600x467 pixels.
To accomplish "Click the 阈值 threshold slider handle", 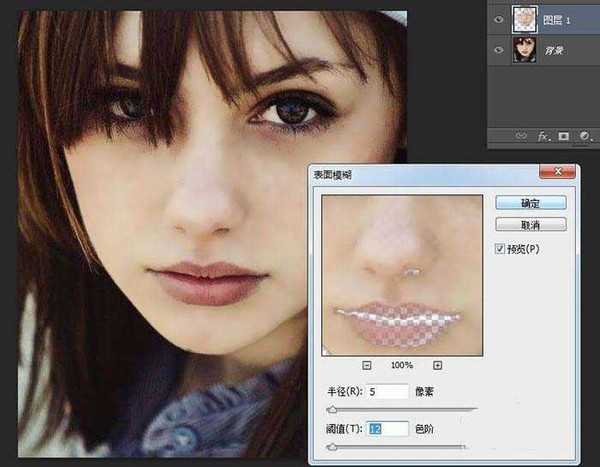I will tap(332, 446).
